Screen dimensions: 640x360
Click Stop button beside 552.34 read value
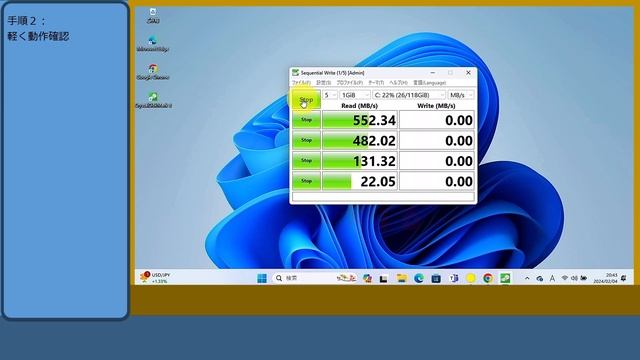(x=306, y=120)
